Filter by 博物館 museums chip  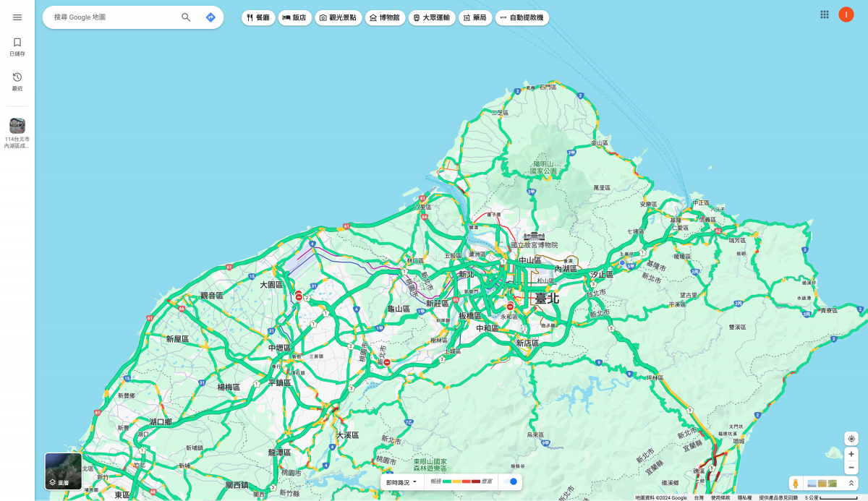(x=385, y=17)
